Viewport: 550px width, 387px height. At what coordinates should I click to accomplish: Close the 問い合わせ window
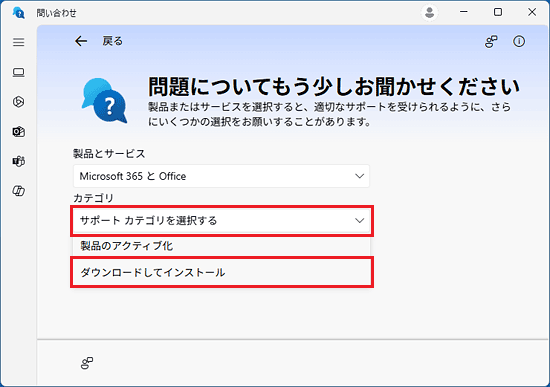pos(532,12)
